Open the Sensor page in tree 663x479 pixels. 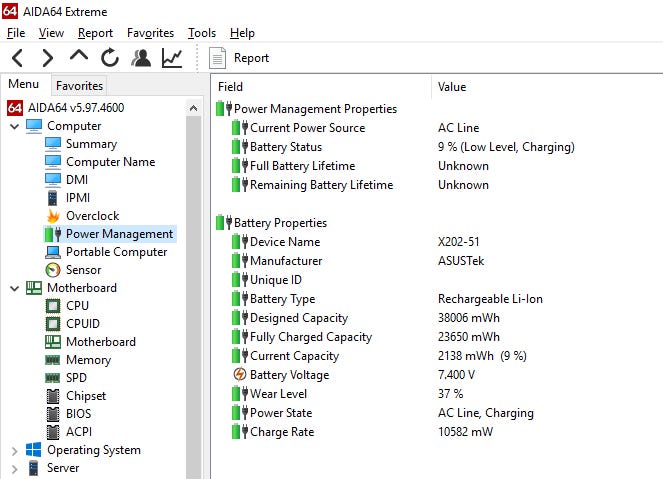pos(83,270)
